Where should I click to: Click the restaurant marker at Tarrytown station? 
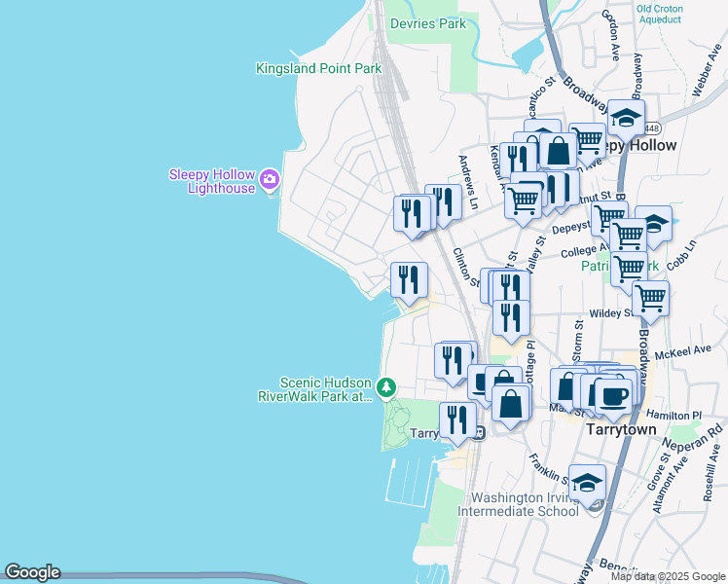point(457,421)
